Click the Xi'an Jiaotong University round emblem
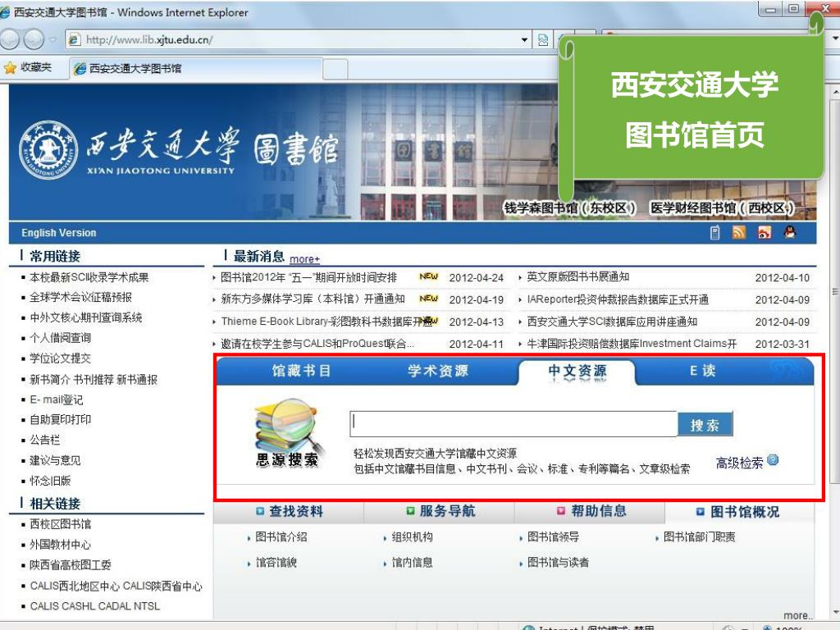The image size is (840, 630). (x=48, y=150)
